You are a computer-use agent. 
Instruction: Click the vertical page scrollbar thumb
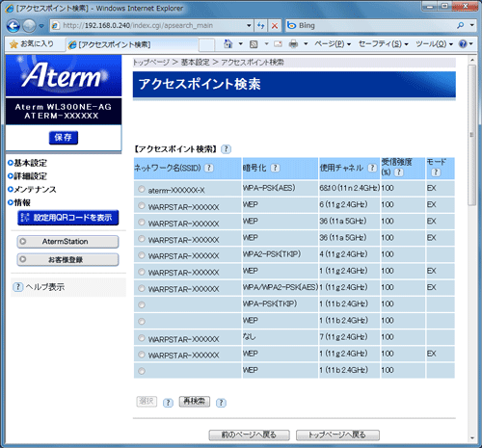coord(471,135)
